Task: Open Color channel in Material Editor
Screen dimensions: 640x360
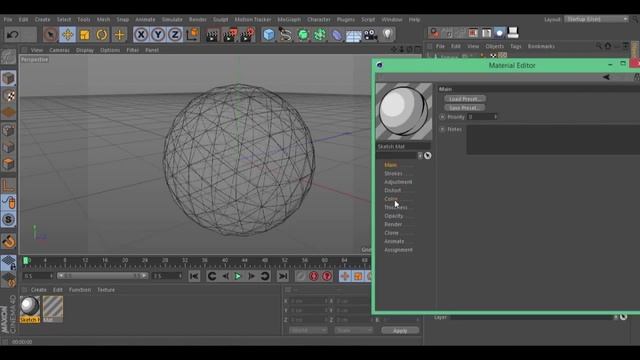Action: pyautogui.click(x=391, y=199)
